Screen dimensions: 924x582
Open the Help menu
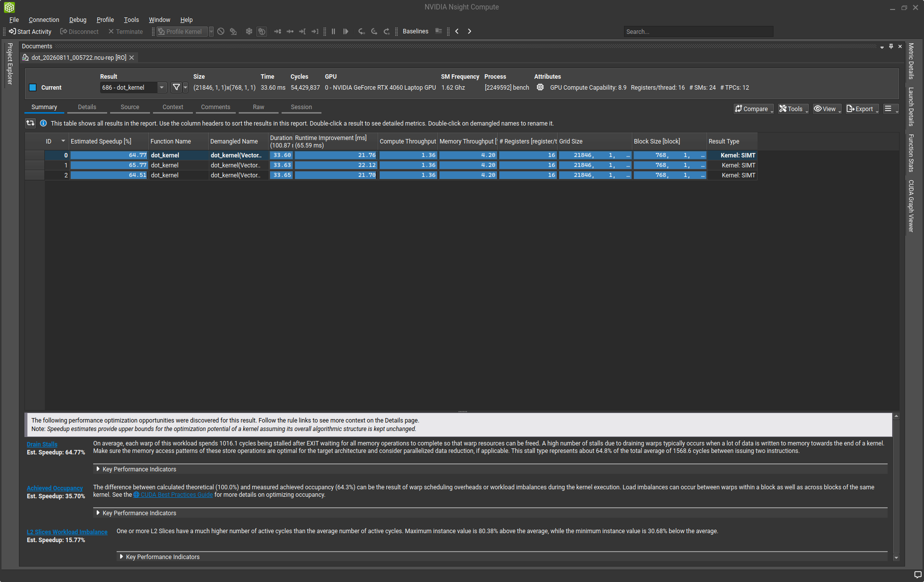point(186,20)
